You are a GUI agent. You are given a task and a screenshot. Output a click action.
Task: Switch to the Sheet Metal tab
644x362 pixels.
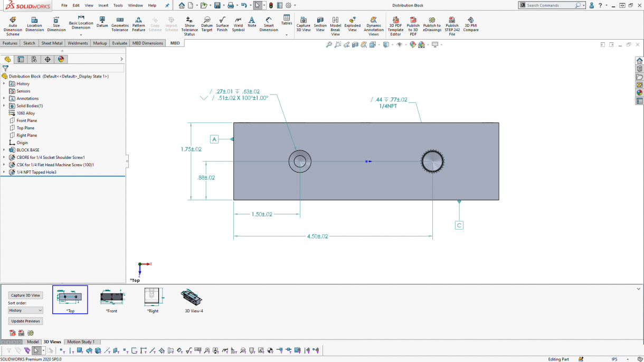pos(52,43)
